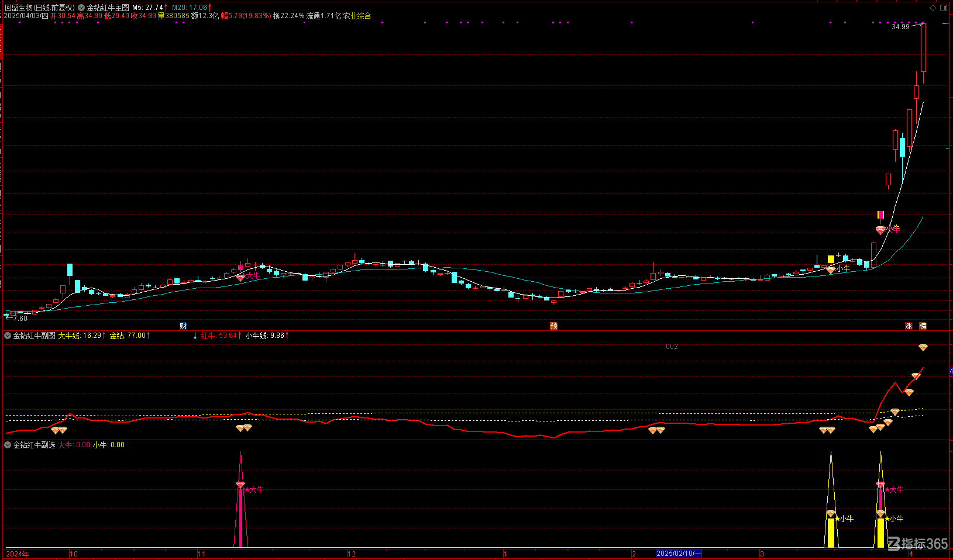Expand the 金钻红牛副图 indicator menu
Viewport: 953px width, 560px height.
[x=8, y=336]
